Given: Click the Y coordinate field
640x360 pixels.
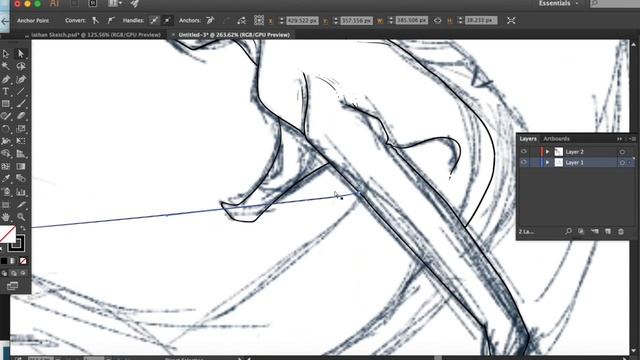Looking at the screenshot, I should coord(356,20).
